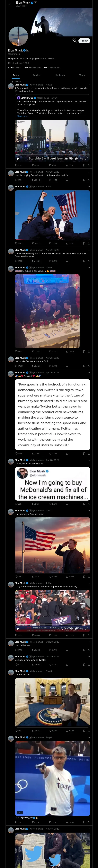Open more options on the pinned post

pyautogui.click(x=89, y=85)
